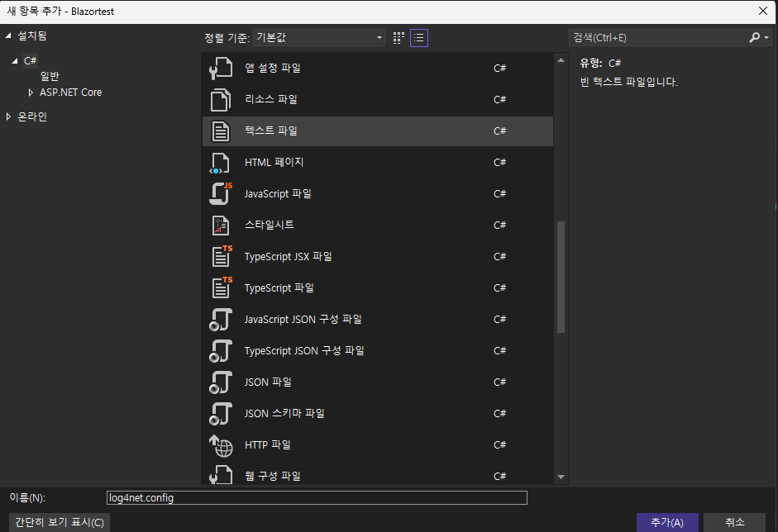Select the 앱 설정 파일 template name
This screenshot has width=778, height=532.
click(273, 68)
